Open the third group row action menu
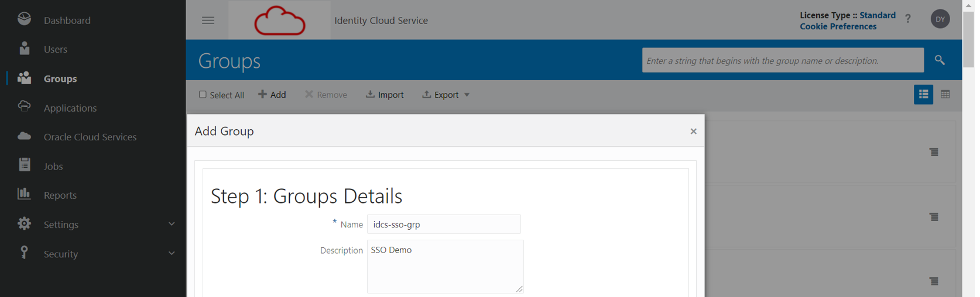980x297 pixels. tap(934, 281)
